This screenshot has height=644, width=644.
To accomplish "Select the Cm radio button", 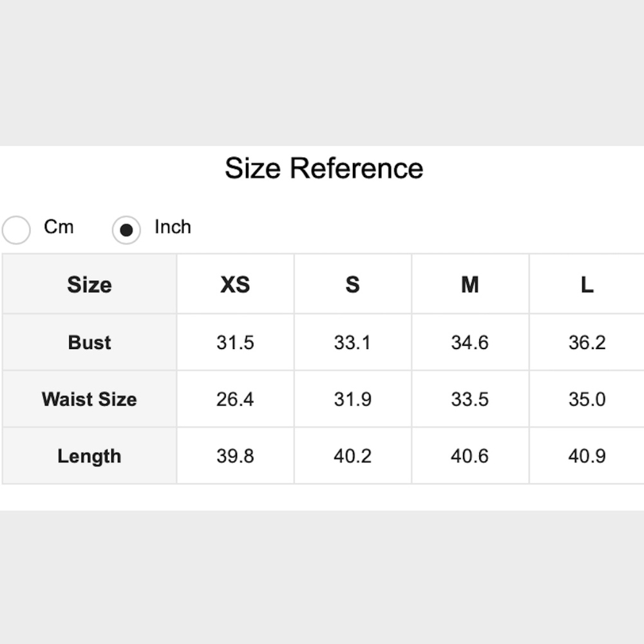I will point(16,230).
